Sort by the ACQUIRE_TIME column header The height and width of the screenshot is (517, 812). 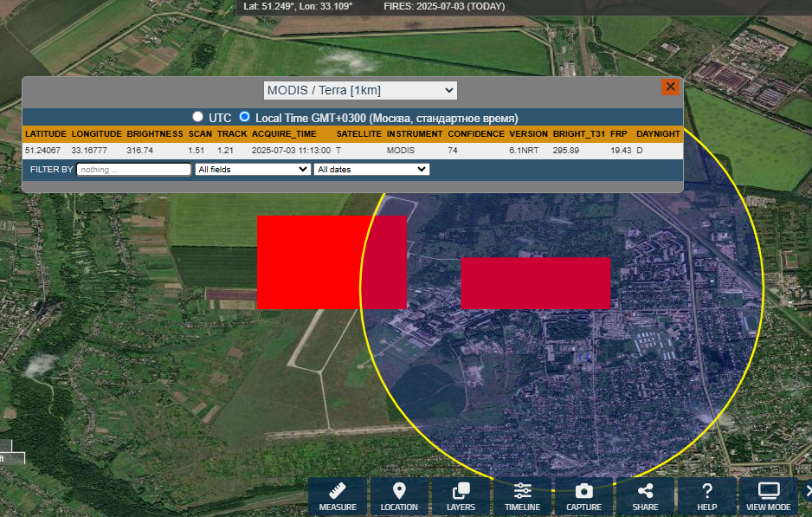[284, 133]
